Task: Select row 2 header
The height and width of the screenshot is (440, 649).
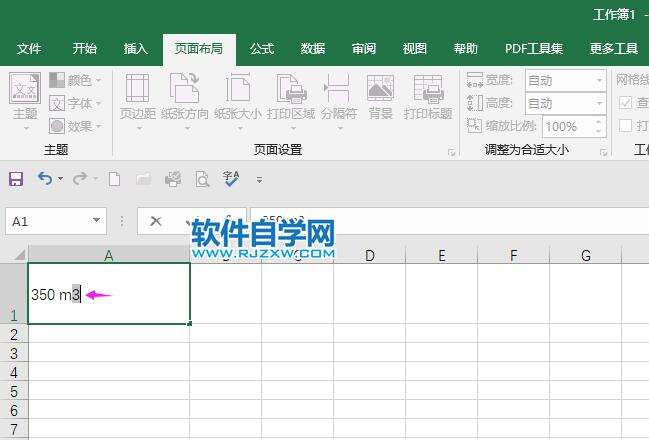Action: coord(14,334)
